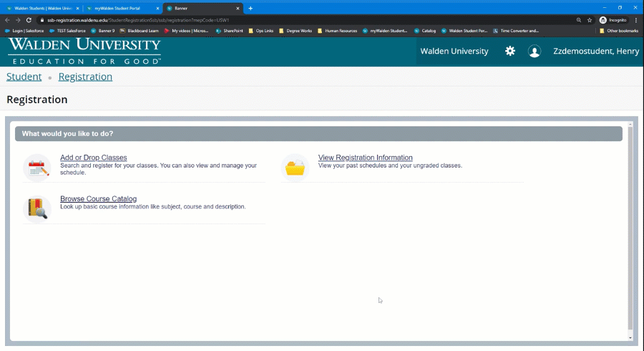
Task: Click the Student breadcrumb link
Action: pyautogui.click(x=24, y=77)
